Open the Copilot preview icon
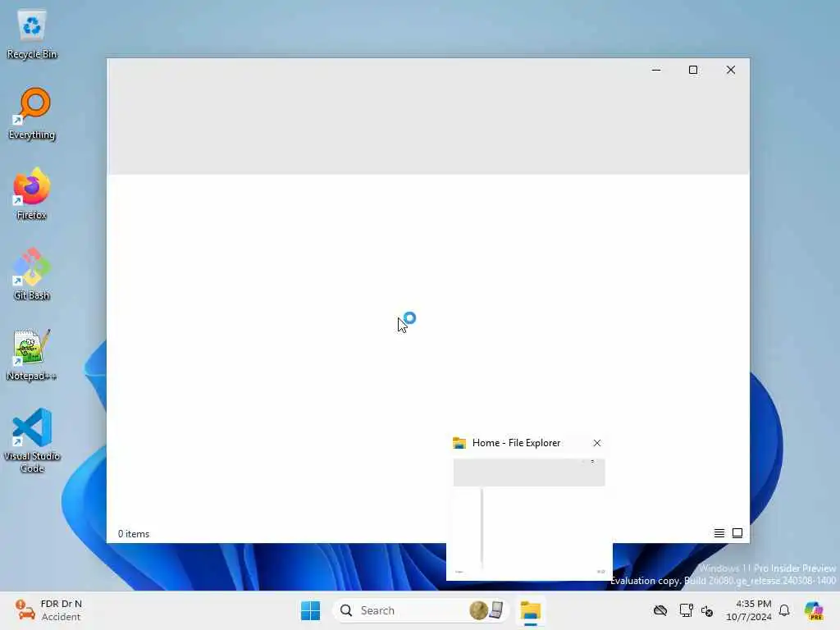The width and height of the screenshot is (840, 630). 814,610
